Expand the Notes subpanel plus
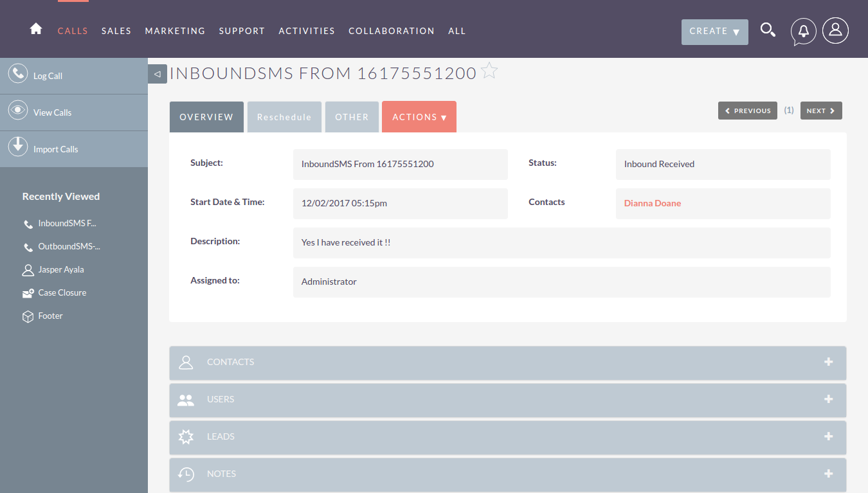 pos(828,474)
